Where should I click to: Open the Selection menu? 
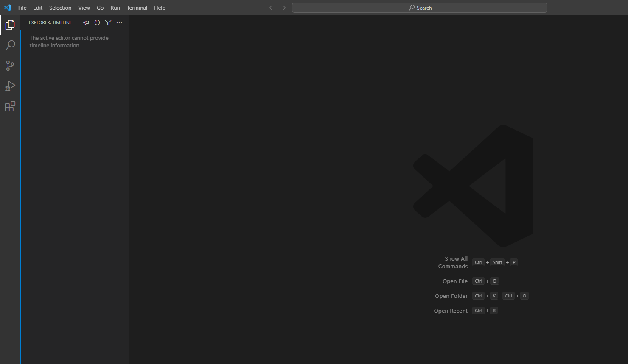pos(60,8)
